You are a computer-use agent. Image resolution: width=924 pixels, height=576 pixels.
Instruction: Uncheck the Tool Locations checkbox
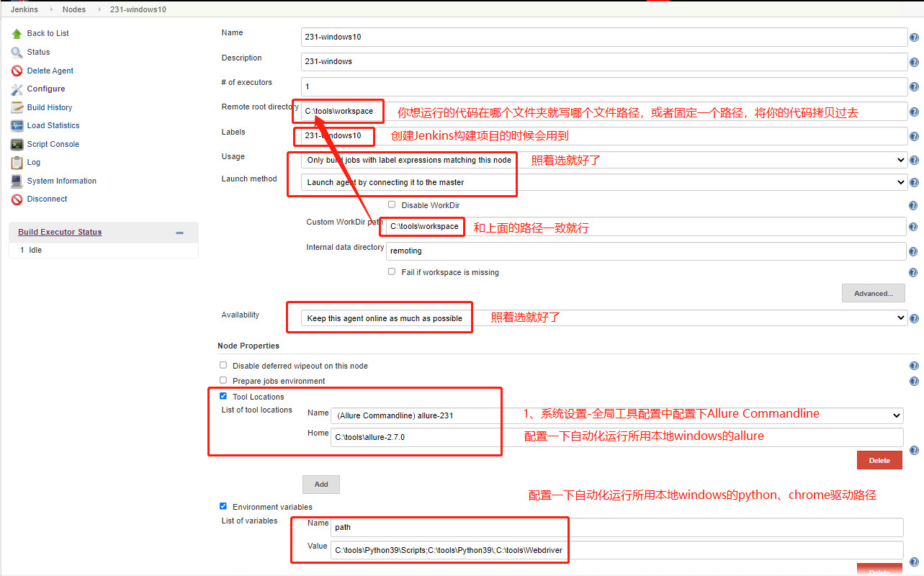(223, 396)
